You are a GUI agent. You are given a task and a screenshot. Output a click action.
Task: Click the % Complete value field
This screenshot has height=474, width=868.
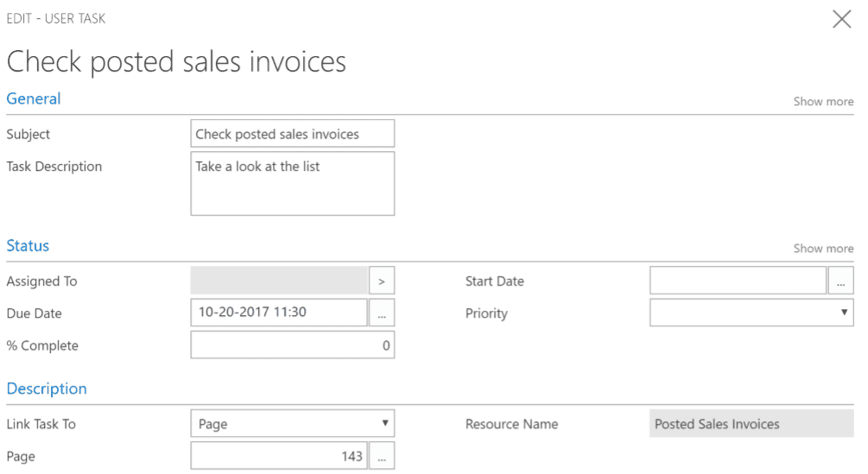[292, 345]
